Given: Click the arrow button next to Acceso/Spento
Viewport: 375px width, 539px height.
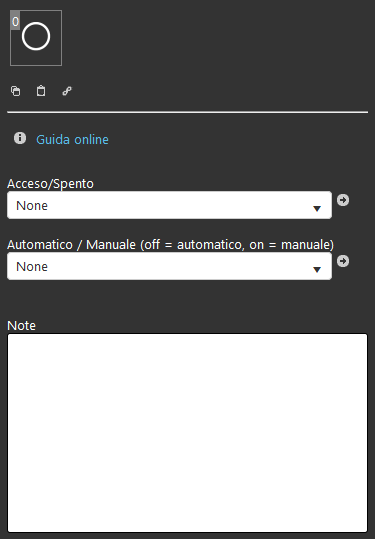Looking at the screenshot, I should coord(343,200).
